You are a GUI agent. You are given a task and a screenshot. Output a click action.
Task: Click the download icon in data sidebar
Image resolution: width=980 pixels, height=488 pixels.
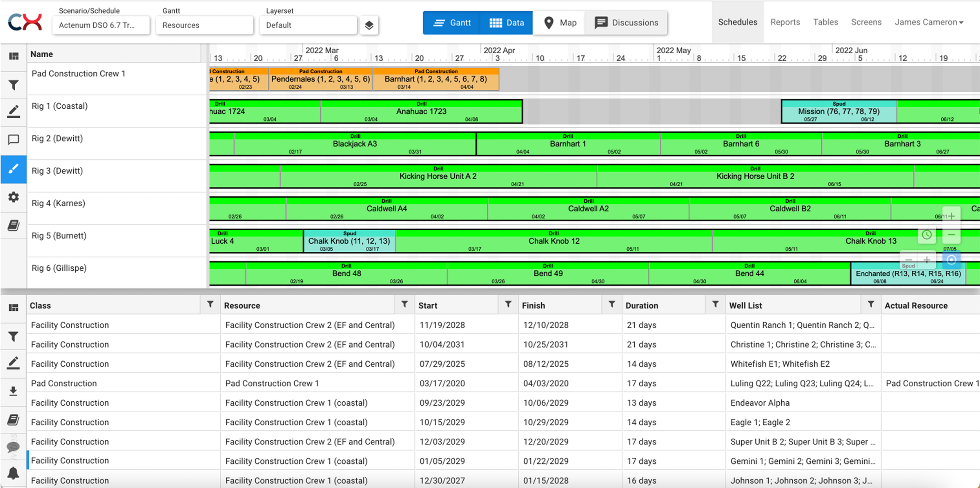(x=13, y=391)
